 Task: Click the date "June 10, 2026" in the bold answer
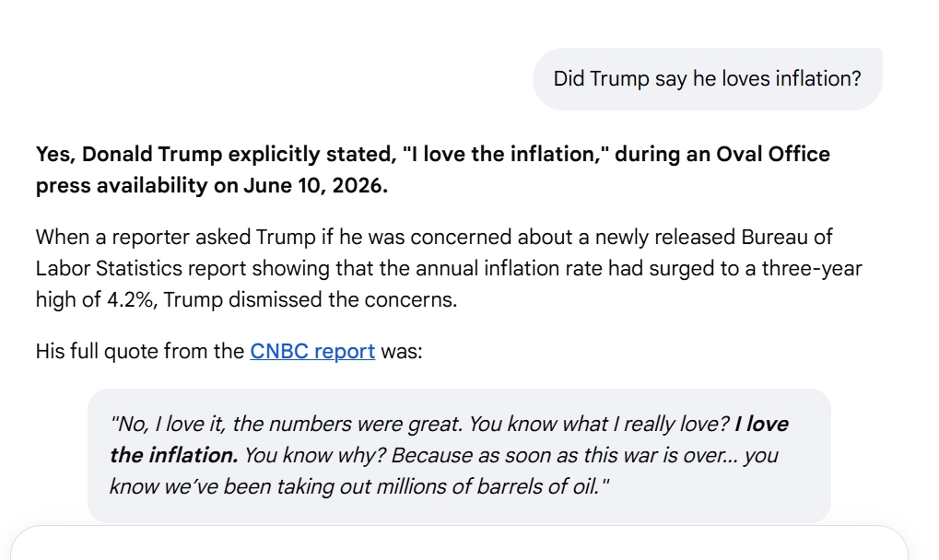tap(315, 185)
